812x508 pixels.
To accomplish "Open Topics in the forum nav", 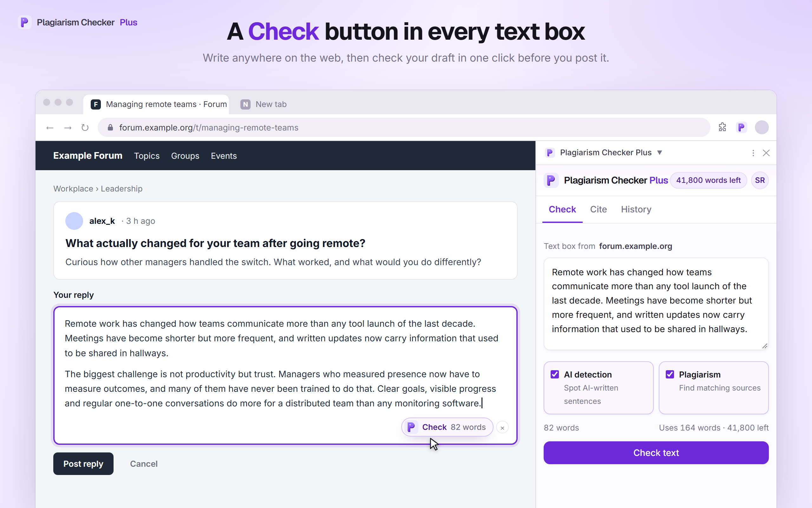I will [147, 156].
